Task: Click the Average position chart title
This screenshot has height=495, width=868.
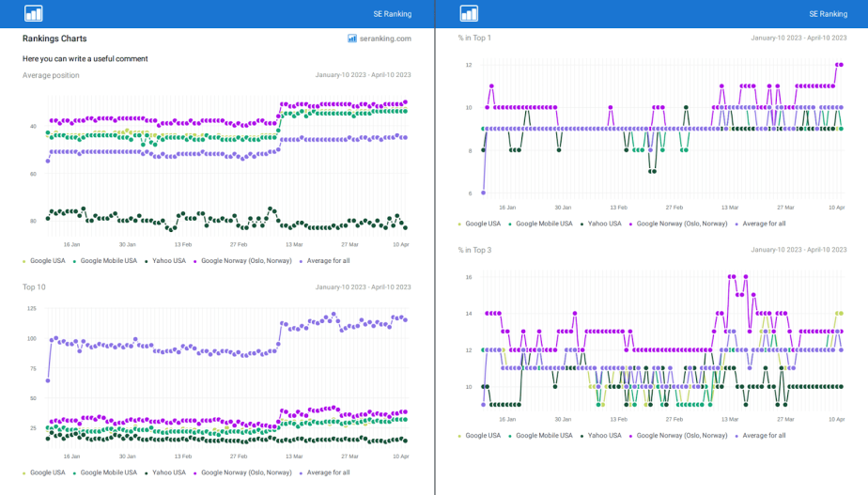Action: tap(51, 75)
